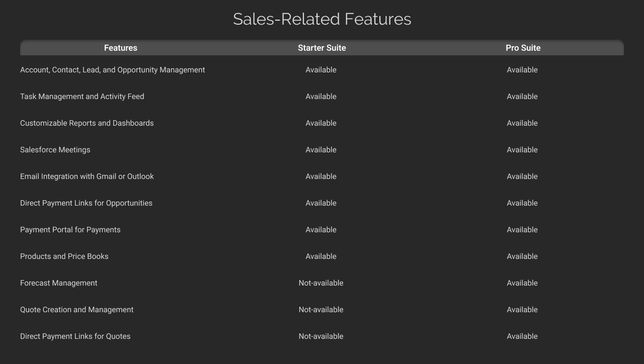This screenshot has width=644, height=364.
Task: Open the Salesforce Meetings feature entry
Action: pos(55,150)
